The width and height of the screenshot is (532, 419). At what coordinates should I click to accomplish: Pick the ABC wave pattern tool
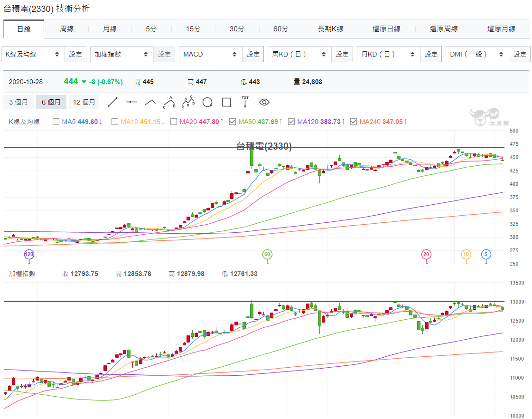169,102
